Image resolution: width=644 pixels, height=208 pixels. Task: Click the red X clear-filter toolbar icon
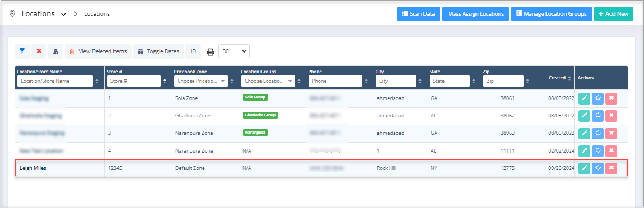point(39,51)
